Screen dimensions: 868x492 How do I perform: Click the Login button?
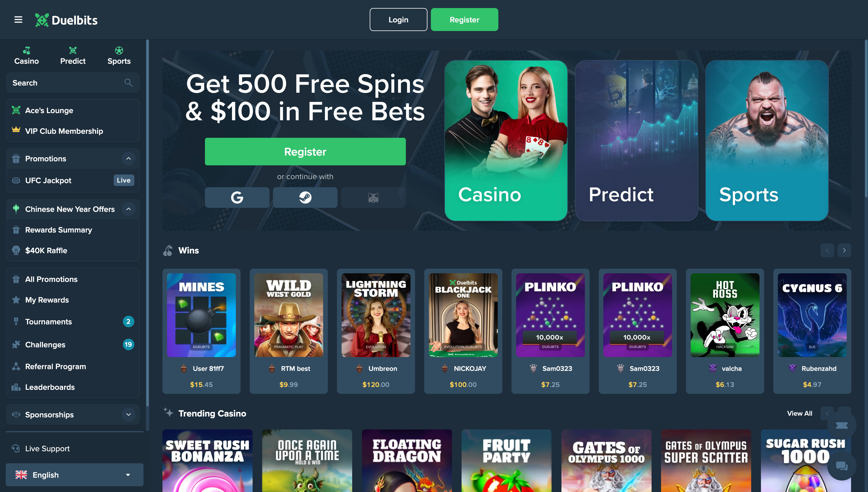tap(398, 20)
